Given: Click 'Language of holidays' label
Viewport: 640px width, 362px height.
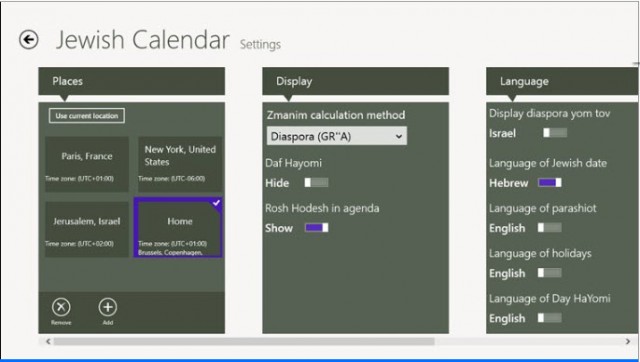Looking at the screenshot, I should tap(540, 253).
